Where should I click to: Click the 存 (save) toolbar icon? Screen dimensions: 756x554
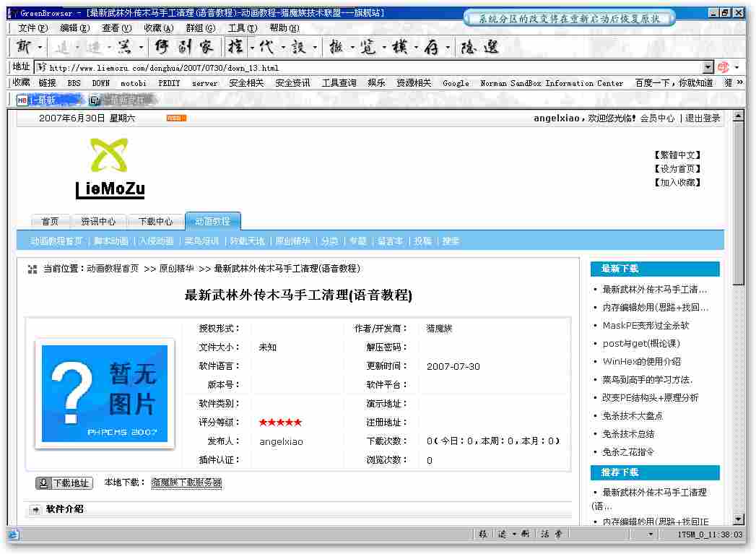[431, 47]
